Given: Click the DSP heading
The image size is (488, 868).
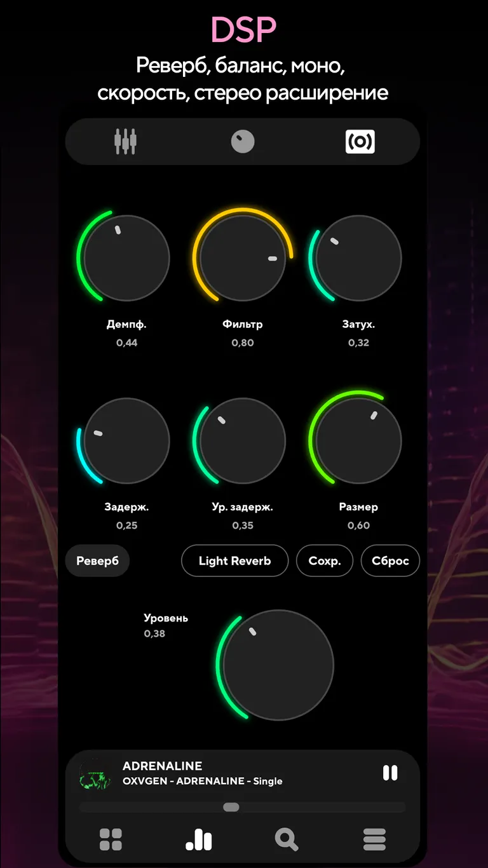Looking at the screenshot, I should click(244, 29).
